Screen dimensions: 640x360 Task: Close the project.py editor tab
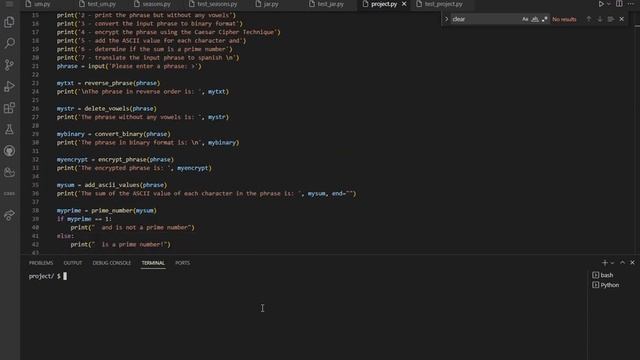(404, 4)
